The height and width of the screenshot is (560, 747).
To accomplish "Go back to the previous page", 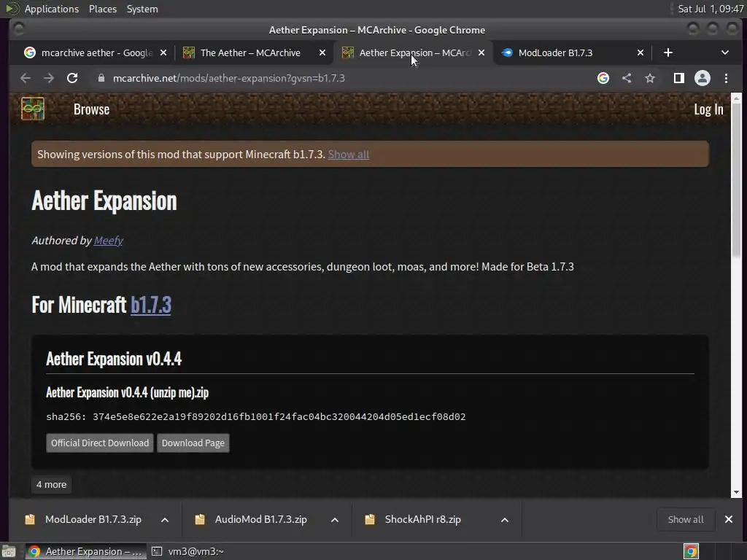I will 26,78.
